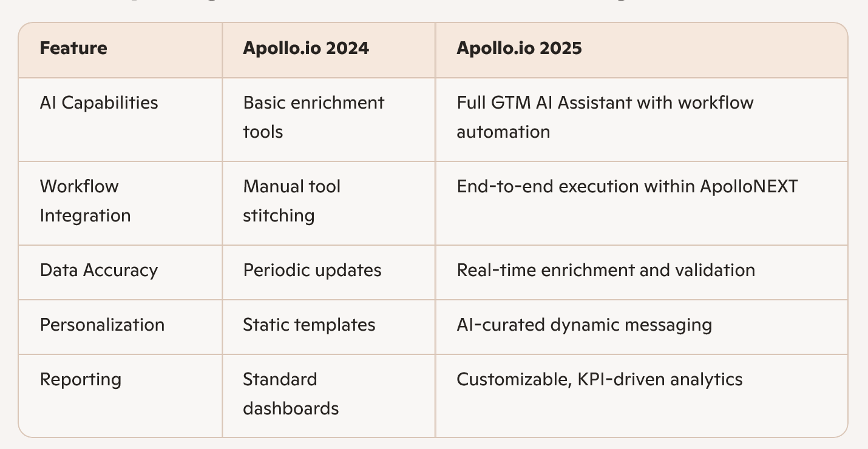
Task: Click the Static templates cell
Action: pyautogui.click(x=309, y=325)
